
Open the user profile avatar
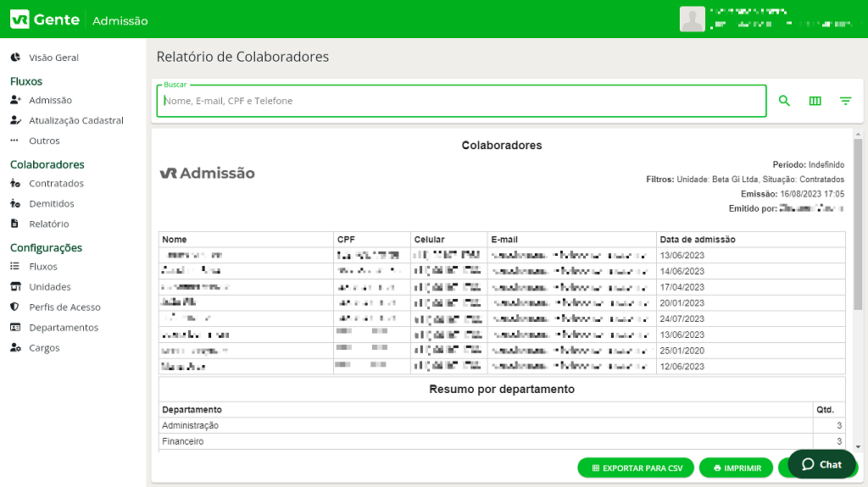[693, 19]
